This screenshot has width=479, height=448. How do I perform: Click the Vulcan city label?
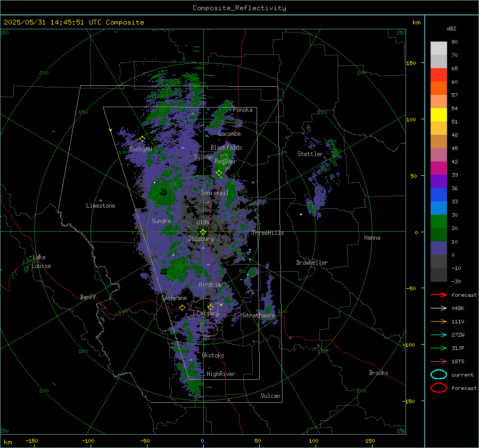[270, 396]
